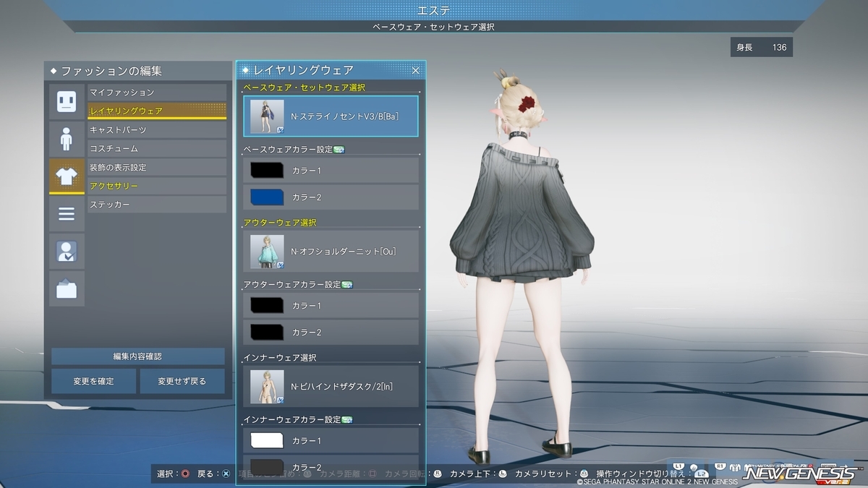Pick the dark innerwear カラー2 swatch
Image resolution: width=868 pixels, height=488 pixels.
267,466
